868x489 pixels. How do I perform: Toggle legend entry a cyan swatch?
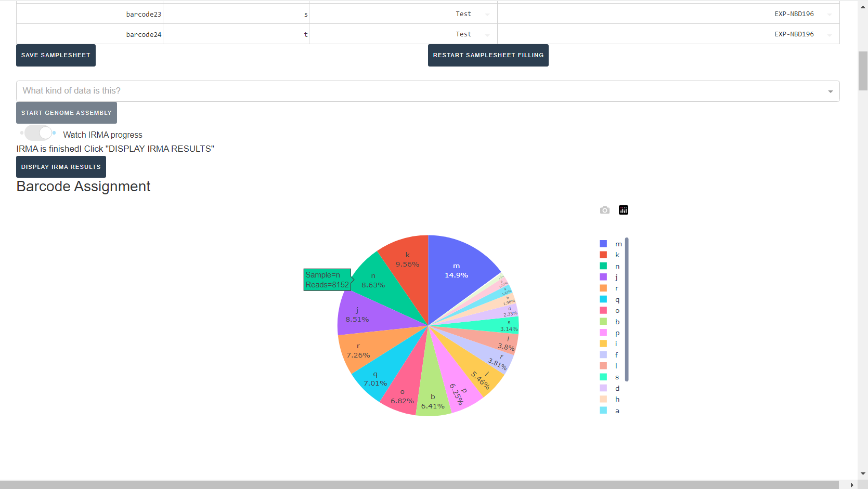tap(603, 410)
